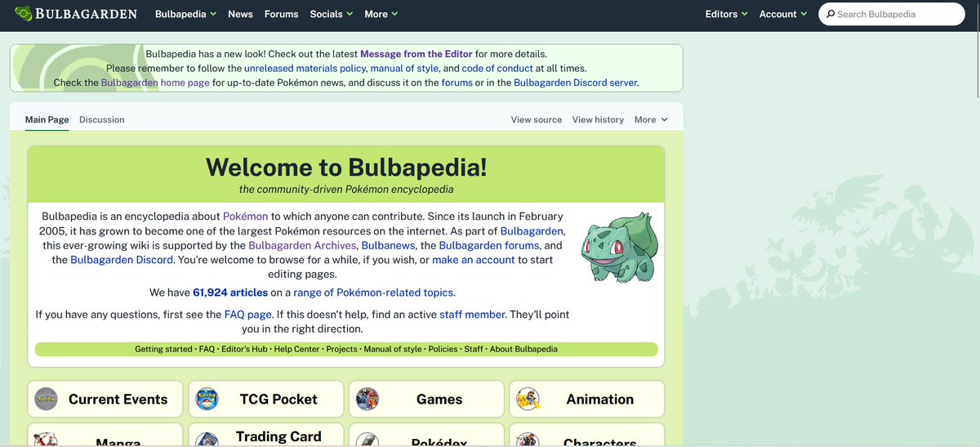
Task: Open the Games category button
Action: (426, 400)
